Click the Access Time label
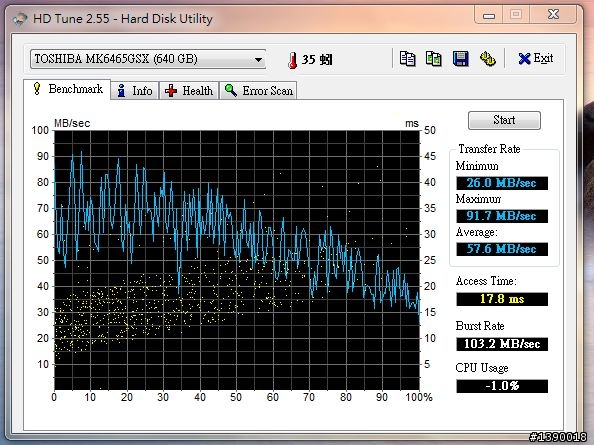Screen dimensions: 594x445 pyautogui.click(x=486, y=281)
